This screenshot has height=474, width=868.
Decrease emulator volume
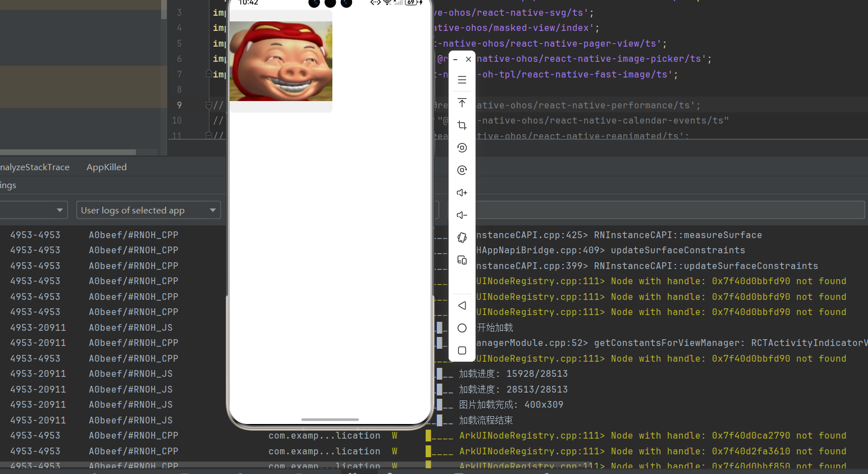pyautogui.click(x=462, y=215)
